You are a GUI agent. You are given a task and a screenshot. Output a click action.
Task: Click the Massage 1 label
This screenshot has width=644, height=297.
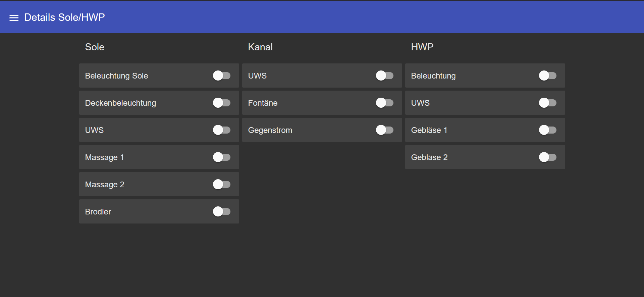[x=104, y=157]
